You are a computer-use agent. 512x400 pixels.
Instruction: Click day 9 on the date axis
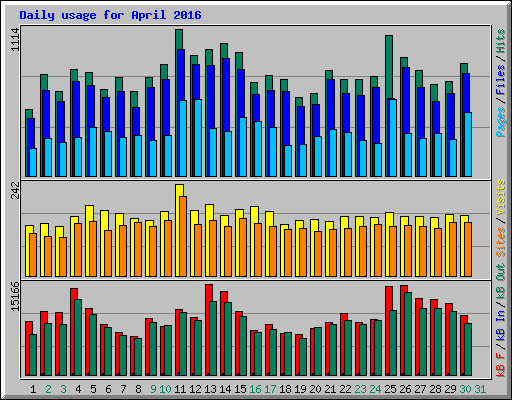pyautogui.click(x=153, y=389)
